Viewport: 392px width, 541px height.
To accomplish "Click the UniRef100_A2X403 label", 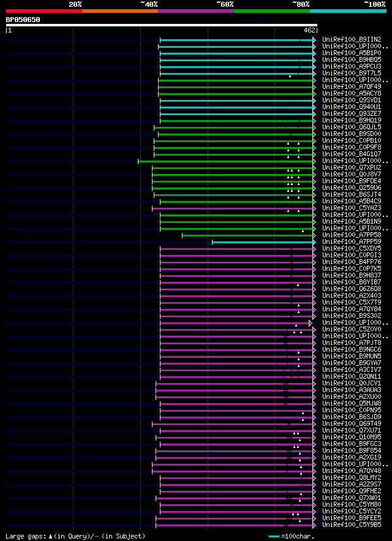I will point(352,296).
